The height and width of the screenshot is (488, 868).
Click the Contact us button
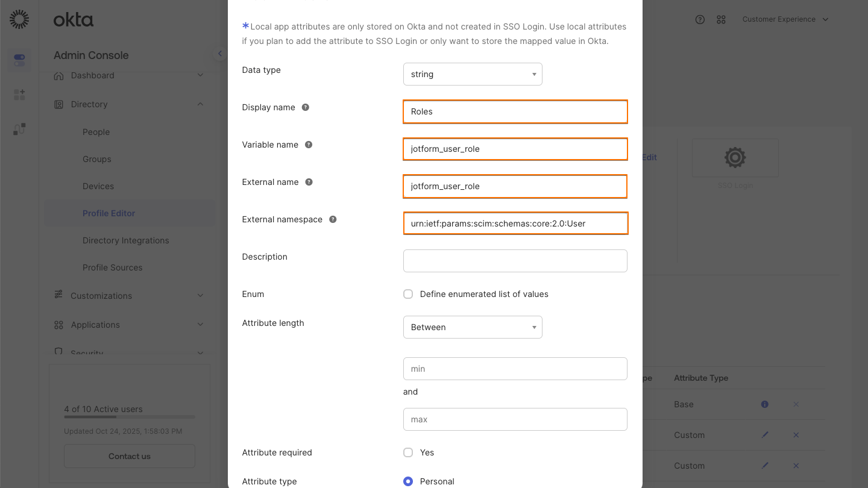129,456
